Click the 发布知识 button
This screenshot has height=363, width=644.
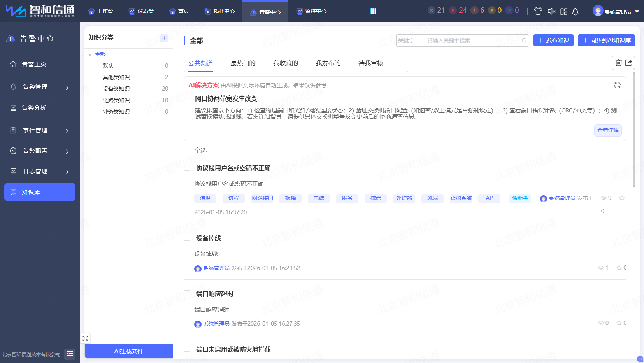pos(553,40)
